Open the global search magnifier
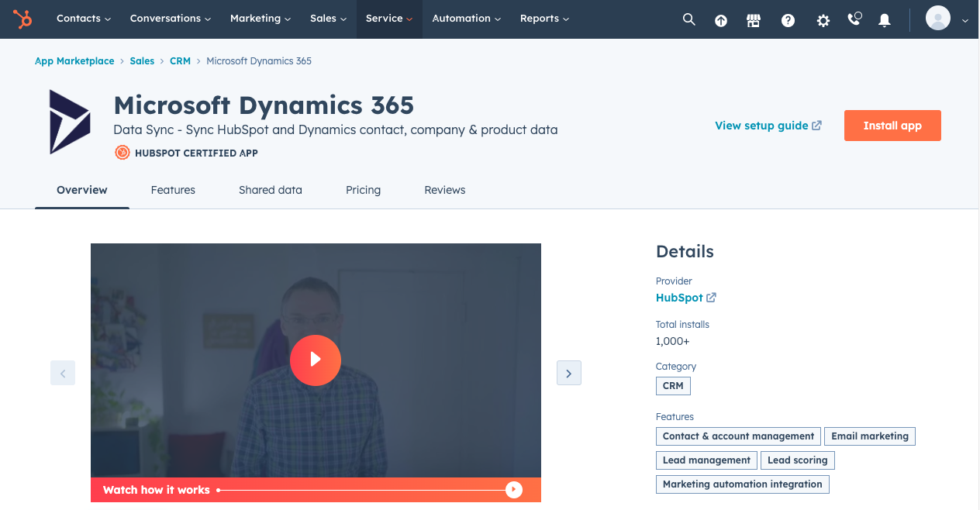The width and height of the screenshot is (980, 510). (688, 19)
